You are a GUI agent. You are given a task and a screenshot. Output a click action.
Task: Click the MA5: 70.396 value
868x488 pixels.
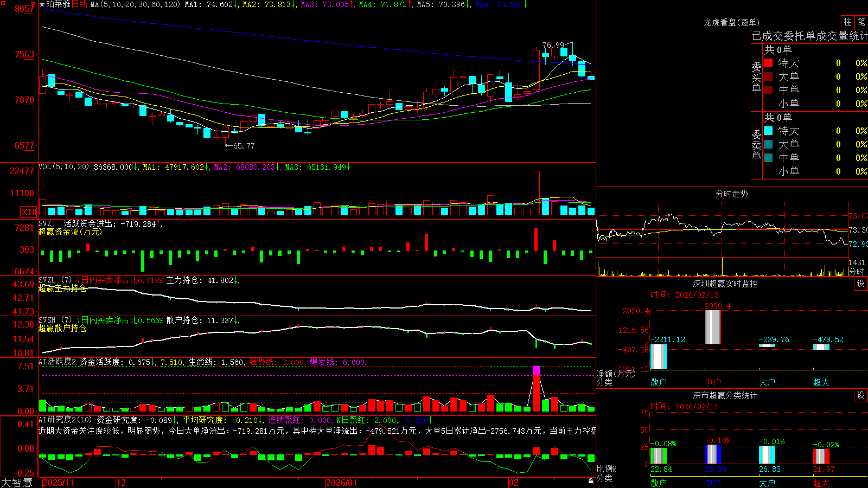[x=443, y=4]
